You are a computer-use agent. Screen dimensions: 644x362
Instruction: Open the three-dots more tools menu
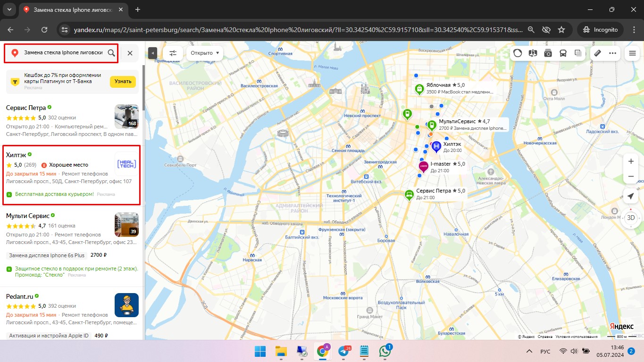coord(612,53)
